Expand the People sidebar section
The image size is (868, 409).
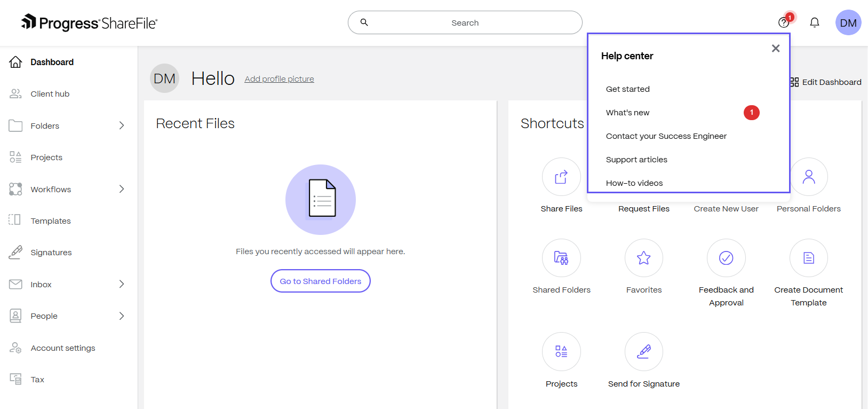pyautogui.click(x=122, y=316)
